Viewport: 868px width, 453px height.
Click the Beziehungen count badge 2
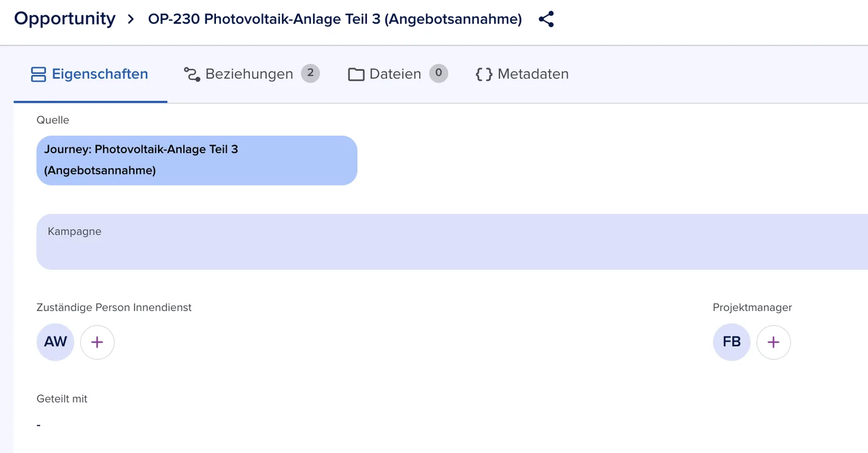pyautogui.click(x=310, y=73)
